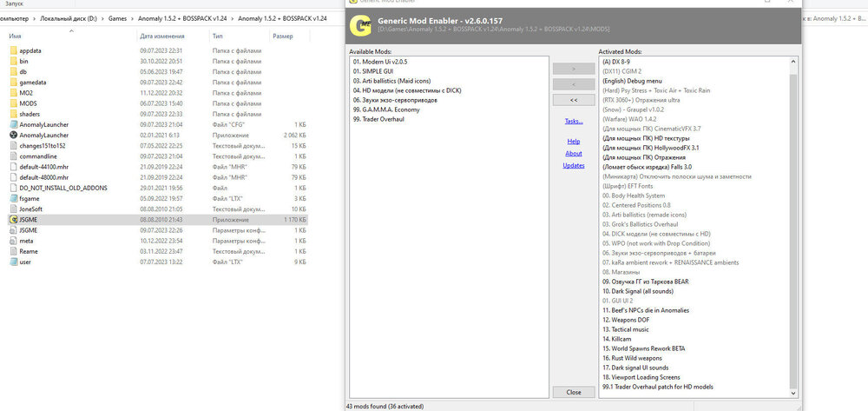This screenshot has width=868, height=411.
Task: Close the Generic Mod Enabler dialog
Action: [x=574, y=392]
